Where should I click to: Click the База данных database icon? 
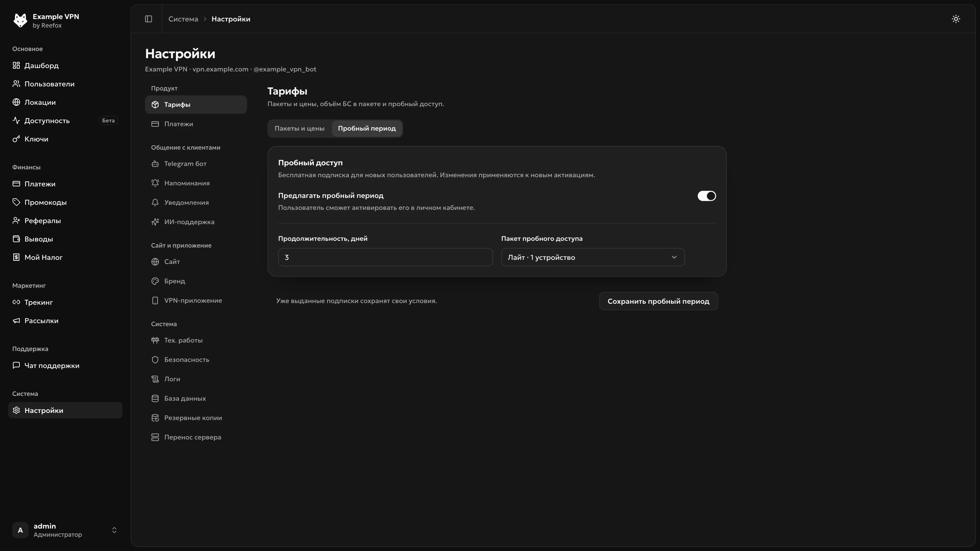(155, 399)
